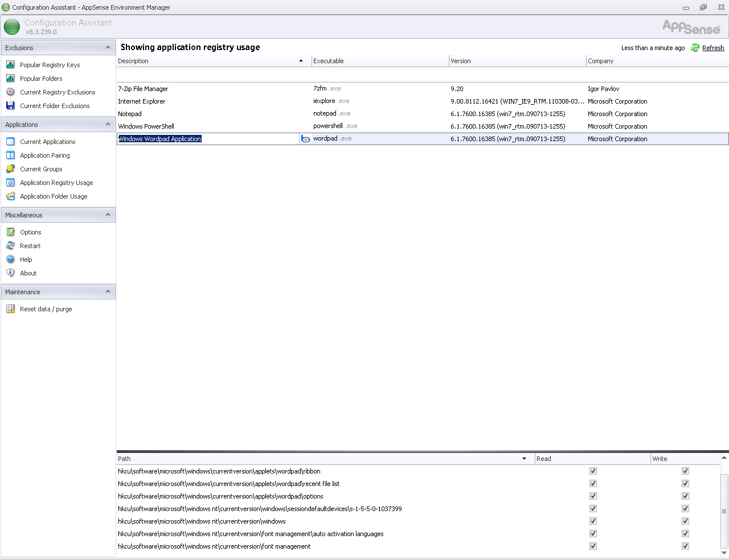Sort by the Description column header
The height and width of the screenshot is (560, 729).
[214, 61]
